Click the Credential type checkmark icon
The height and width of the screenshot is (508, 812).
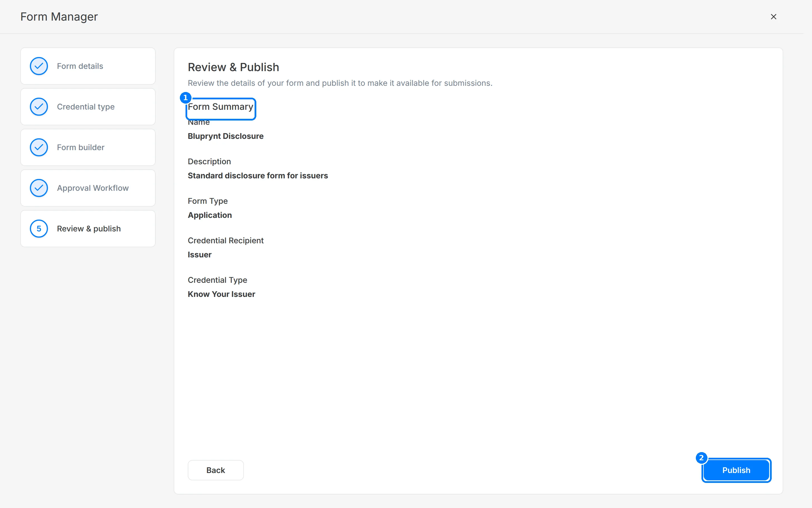[39, 106]
